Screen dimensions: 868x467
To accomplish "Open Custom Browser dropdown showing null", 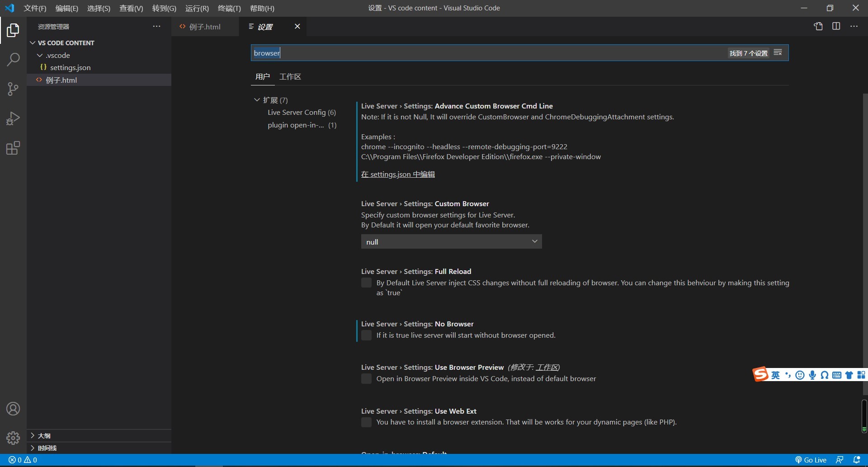I will coord(451,242).
